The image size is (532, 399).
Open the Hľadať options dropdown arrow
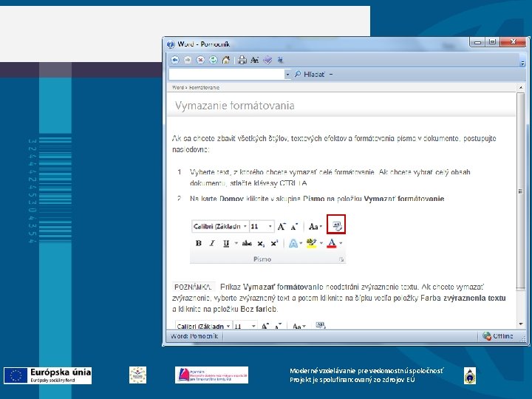point(331,75)
